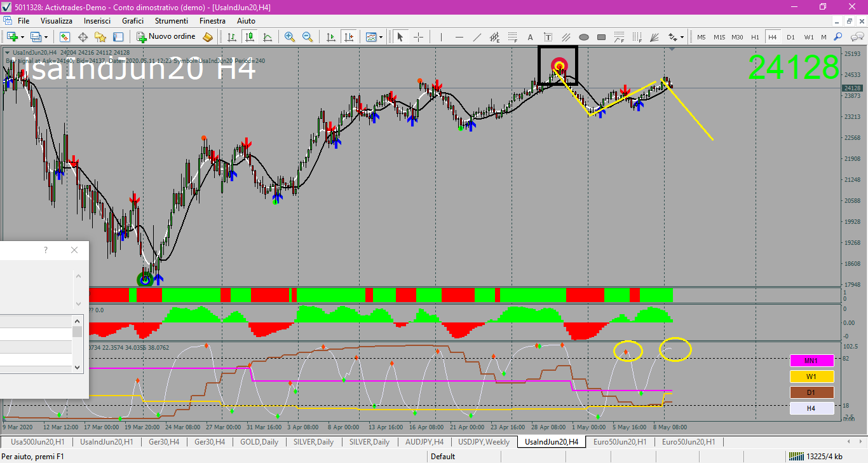Expand the templates dropdown arrow
This screenshot has height=463, width=868.
pyautogui.click(x=381, y=37)
